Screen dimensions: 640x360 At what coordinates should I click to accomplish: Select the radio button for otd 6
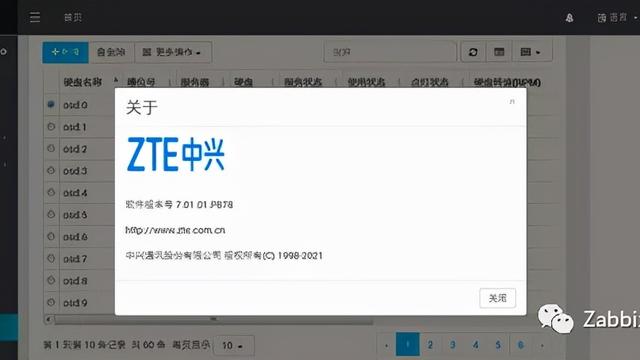coord(51,236)
